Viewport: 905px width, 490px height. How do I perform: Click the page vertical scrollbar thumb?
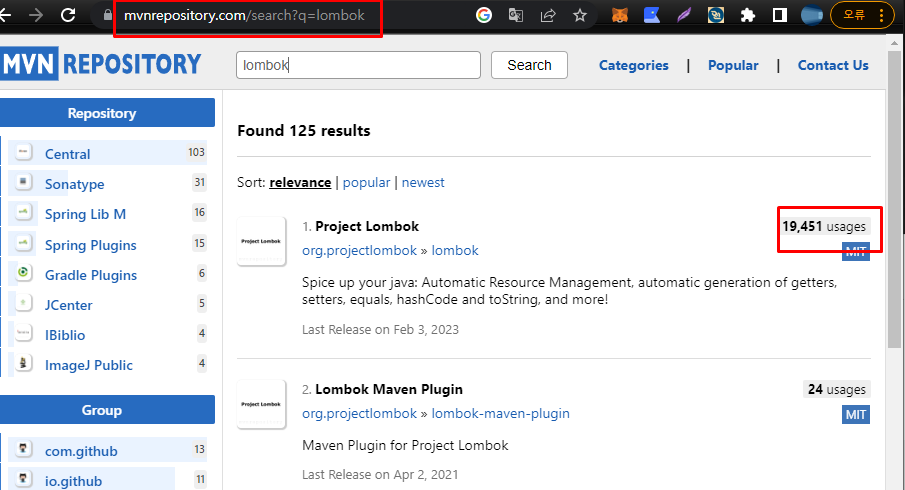895,199
